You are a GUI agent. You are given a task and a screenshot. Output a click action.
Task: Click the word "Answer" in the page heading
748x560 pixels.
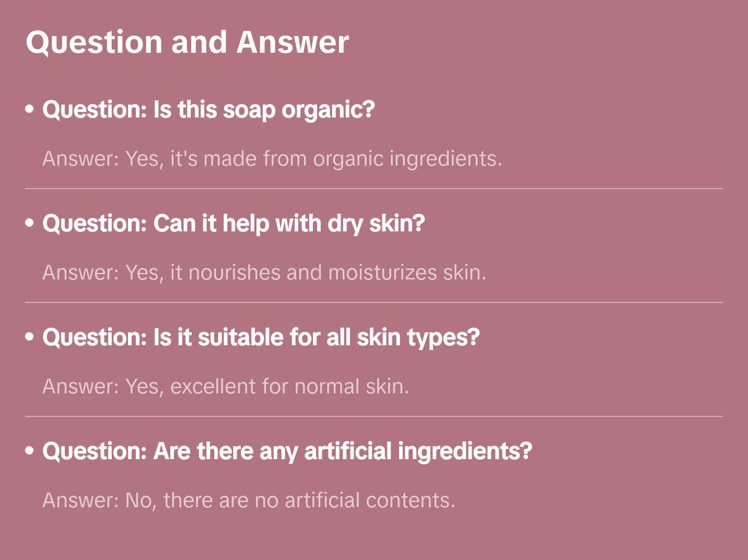tap(293, 42)
